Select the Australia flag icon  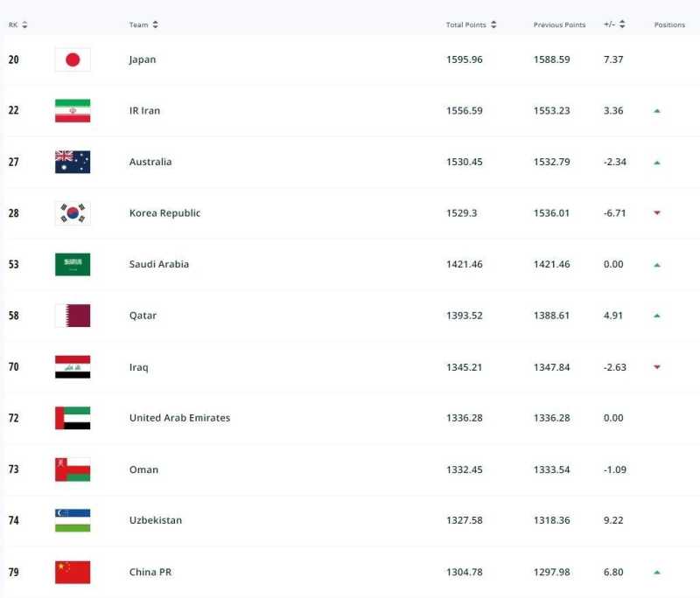[x=73, y=162]
